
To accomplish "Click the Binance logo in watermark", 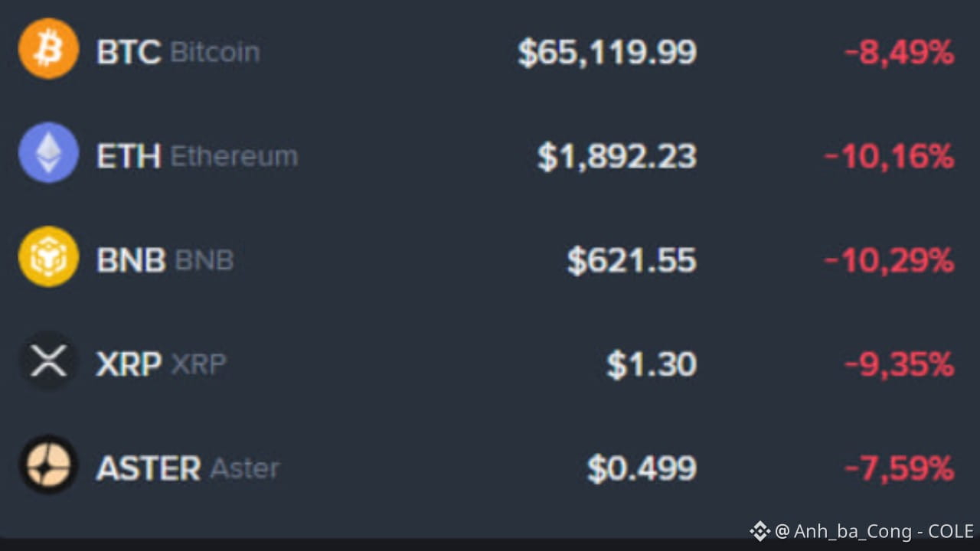I will [759, 531].
